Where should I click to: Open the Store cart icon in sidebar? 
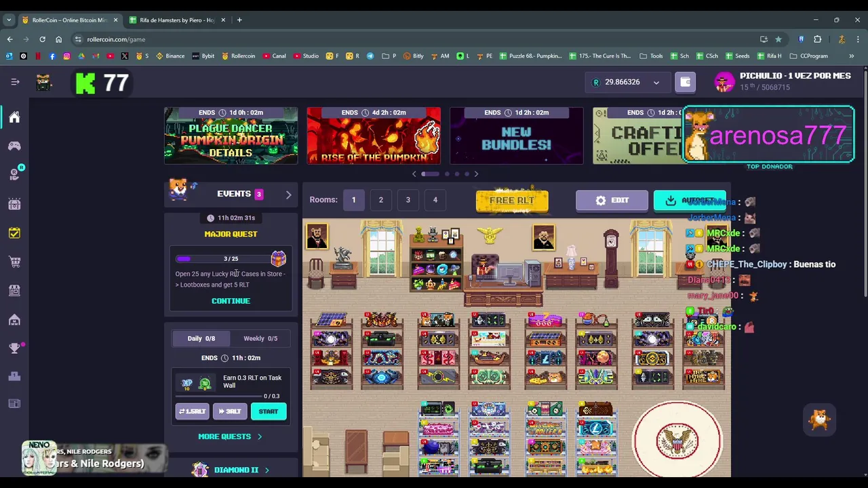[x=14, y=262]
